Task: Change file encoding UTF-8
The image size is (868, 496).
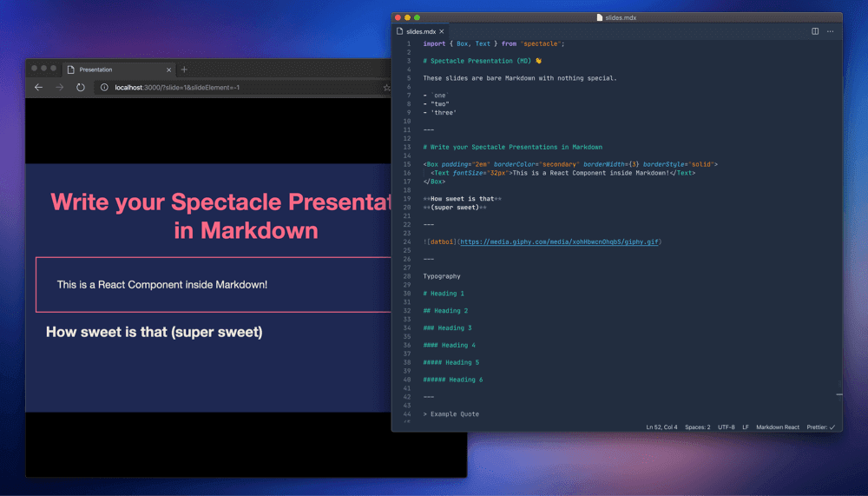Action: 727,427
